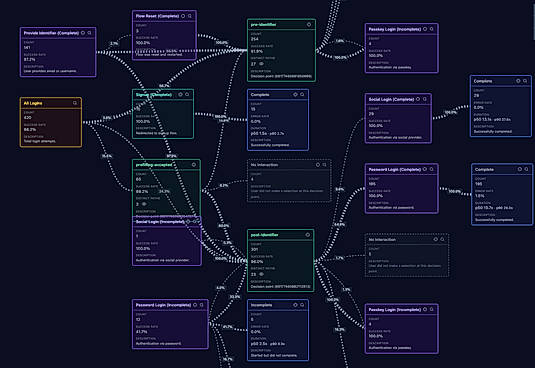
Task: Click 100.0% edge label after Social Login
Action: click(x=450, y=112)
